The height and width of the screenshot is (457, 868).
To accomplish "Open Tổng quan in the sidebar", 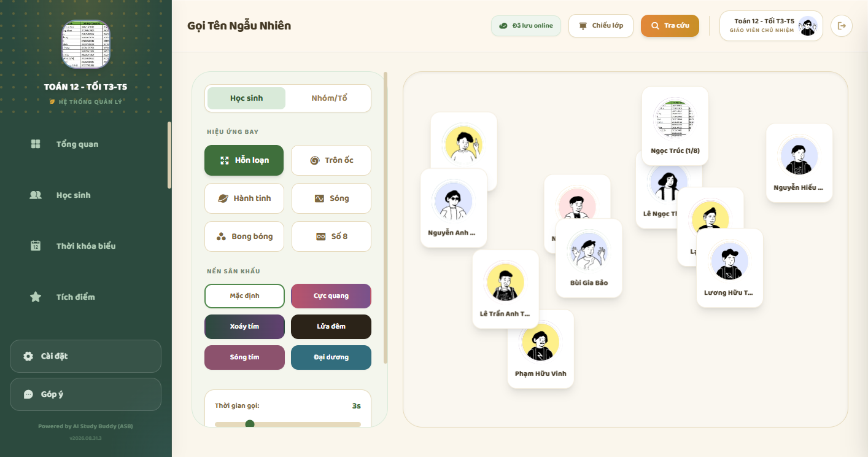I will [86, 144].
